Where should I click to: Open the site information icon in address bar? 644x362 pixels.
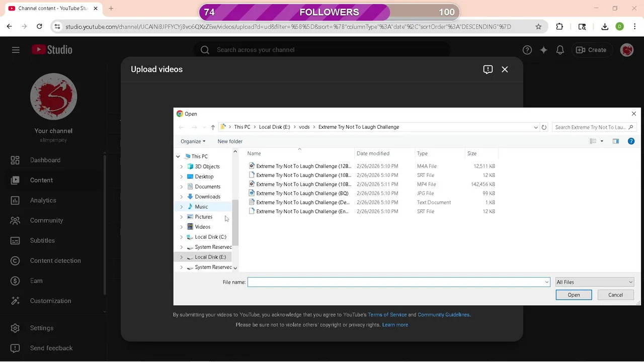57,27
